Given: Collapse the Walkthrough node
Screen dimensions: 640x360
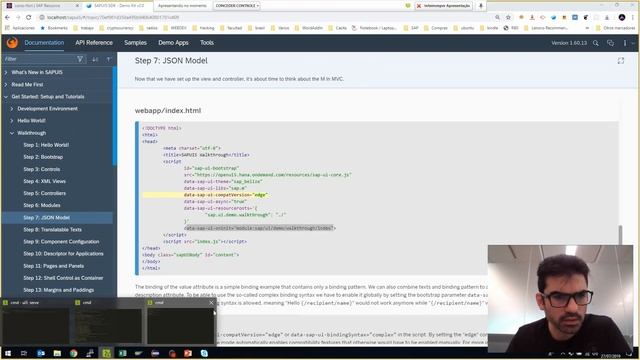Looking at the screenshot, I should coord(11,133).
